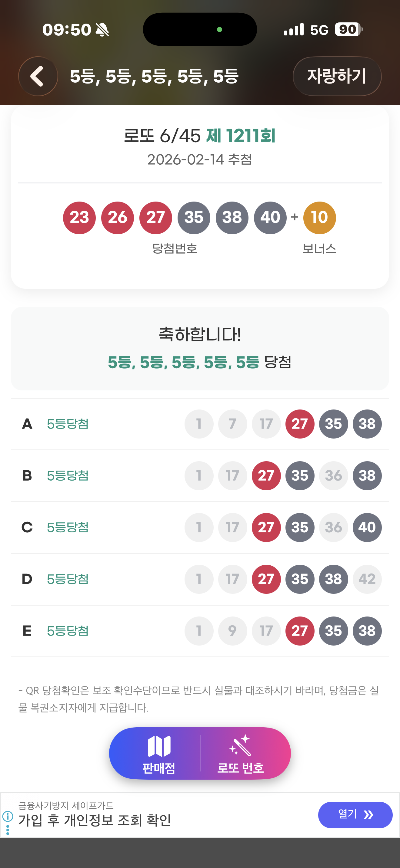400x868 pixels.
Task: Open the 판매점 map icon
Action: pyautogui.click(x=159, y=746)
